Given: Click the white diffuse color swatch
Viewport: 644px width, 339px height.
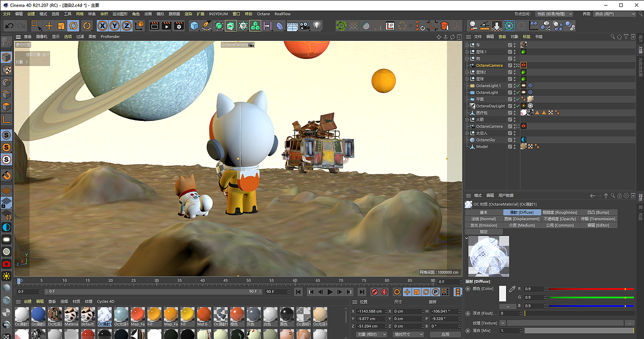Looking at the screenshot, I should coord(503,294).
